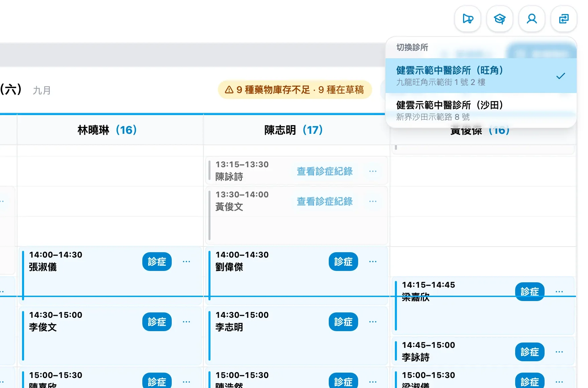The height and width of the screenshot is (388, 588).
Task: Start 診症 for 劉偉傑
Action: [x=343, y=262]
